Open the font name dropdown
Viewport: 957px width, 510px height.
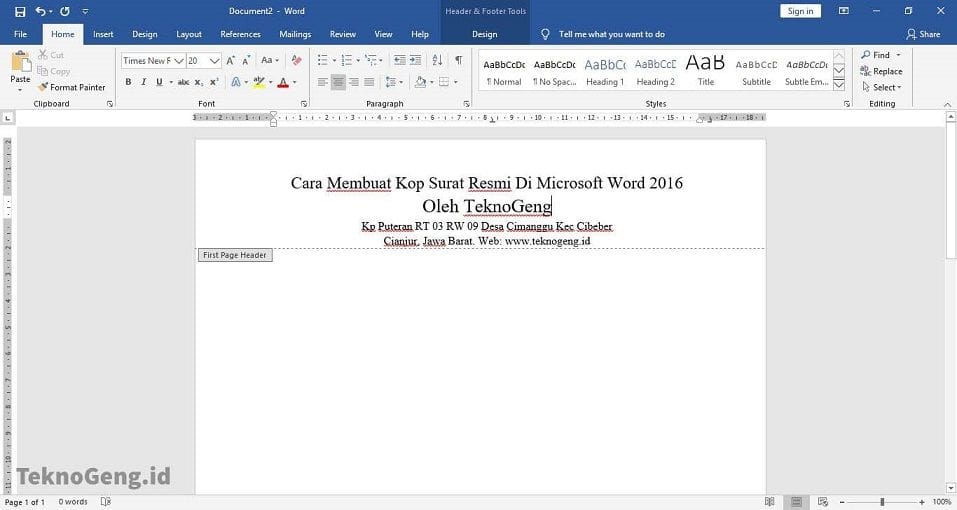(179, 60)
